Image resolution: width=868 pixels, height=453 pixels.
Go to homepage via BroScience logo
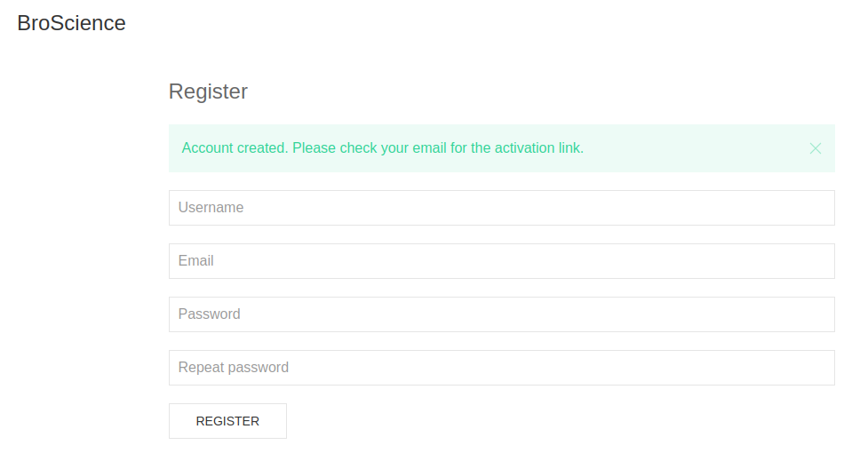point(72,24)
